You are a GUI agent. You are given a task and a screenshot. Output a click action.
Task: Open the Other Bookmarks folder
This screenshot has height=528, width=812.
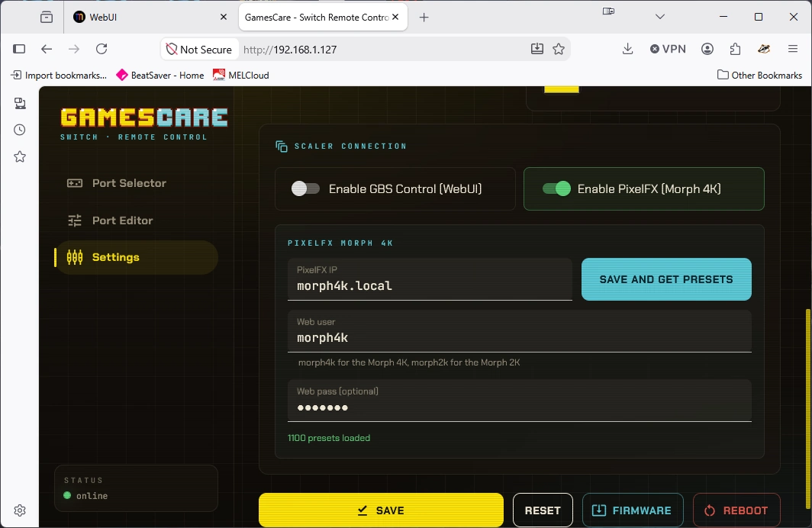[x=759, y=75]
